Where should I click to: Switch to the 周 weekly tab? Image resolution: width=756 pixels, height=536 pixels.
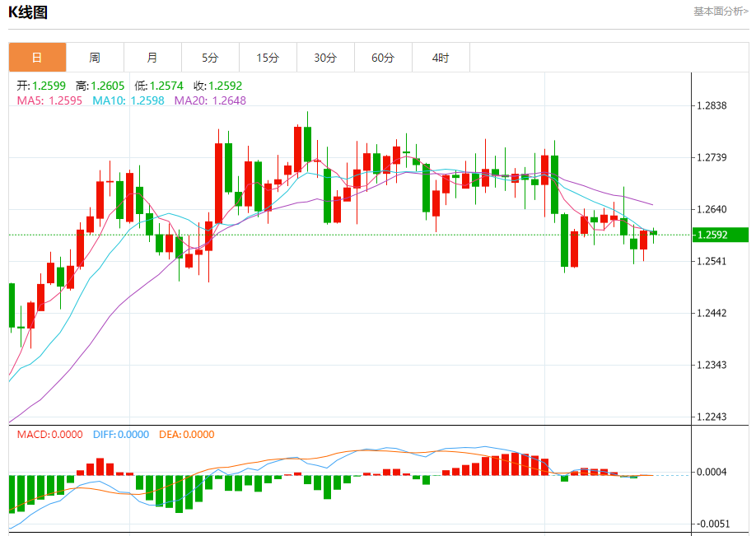pos(95,58)
